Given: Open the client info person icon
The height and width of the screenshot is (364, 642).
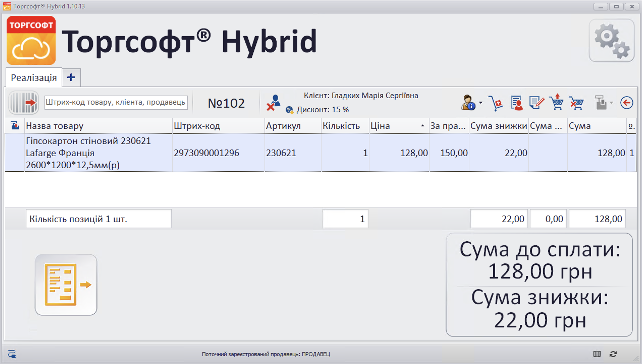Looking at the screenshot, I should (467, 103).
